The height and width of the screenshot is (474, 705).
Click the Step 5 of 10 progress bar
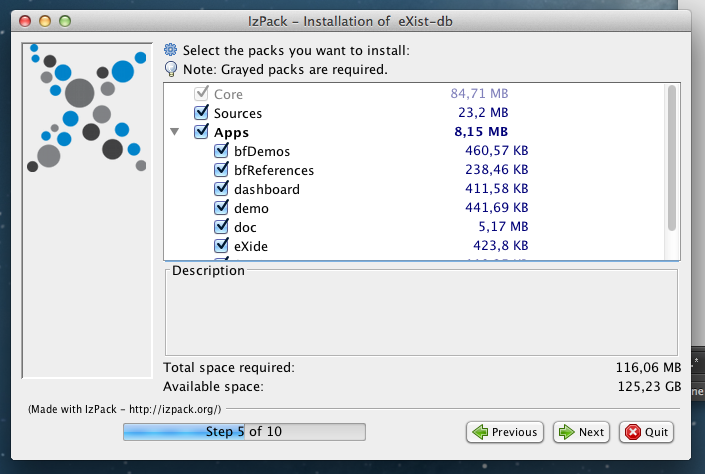(x=244, y=432)
